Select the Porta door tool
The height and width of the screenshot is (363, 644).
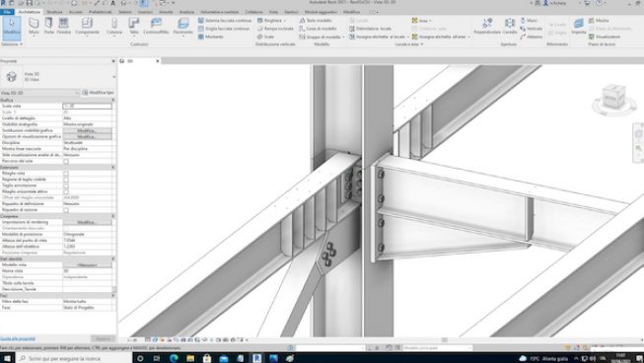click(x=49, y=26)
